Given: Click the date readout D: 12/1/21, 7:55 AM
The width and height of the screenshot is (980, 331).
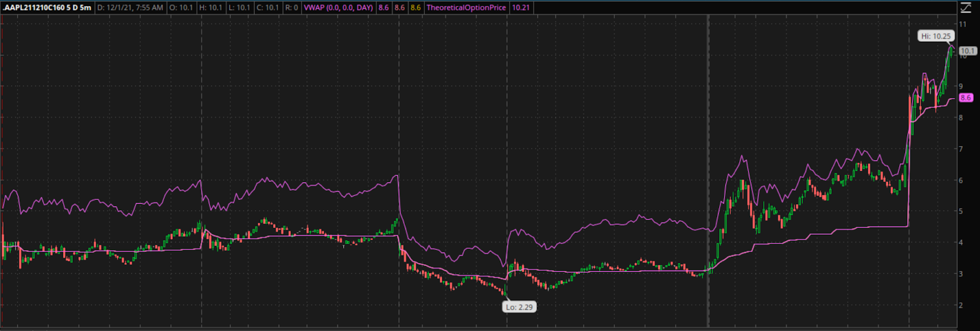Looking at the screenshot, I should pos(130,7).
